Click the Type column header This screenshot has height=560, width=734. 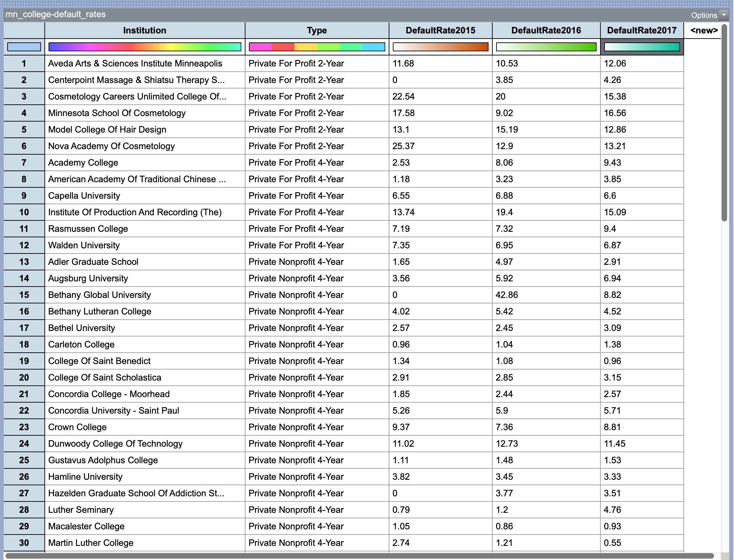[316, 30]
